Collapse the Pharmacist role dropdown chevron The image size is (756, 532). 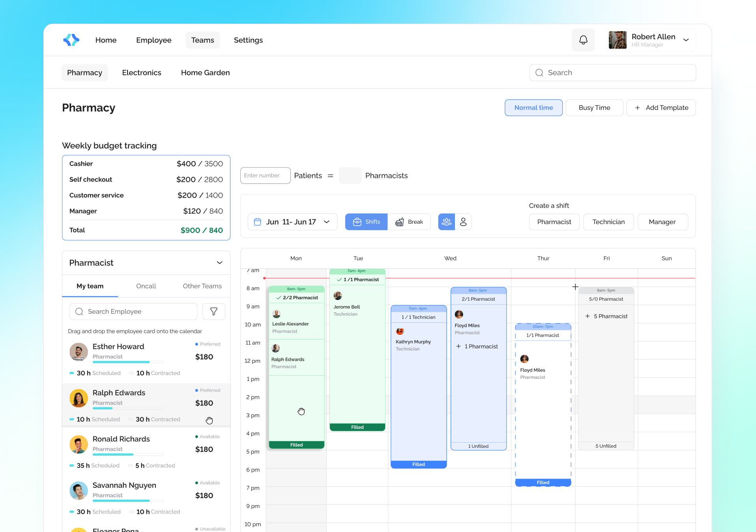[219, 263]
